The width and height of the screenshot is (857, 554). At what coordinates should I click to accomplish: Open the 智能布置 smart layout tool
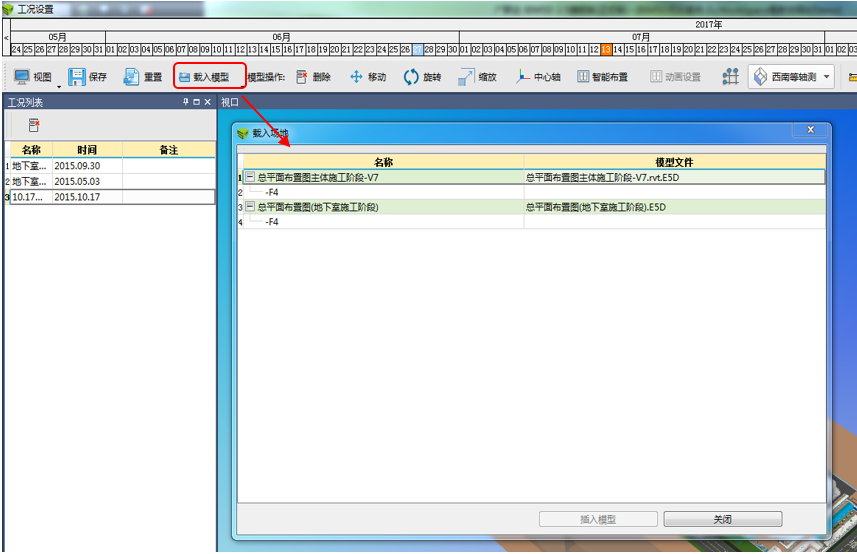pos(602,77)
